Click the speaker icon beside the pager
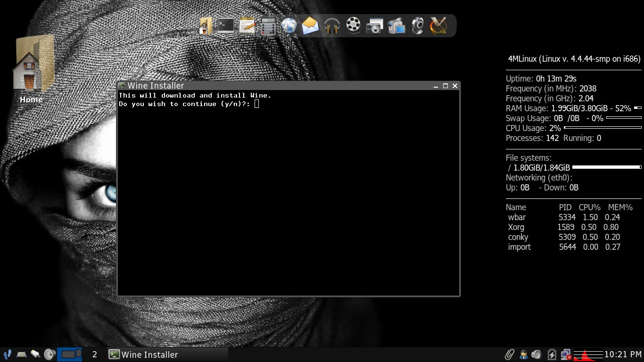 (50, 354)
